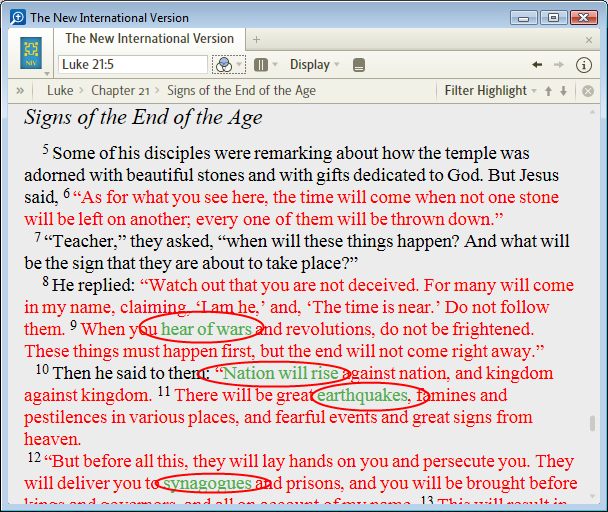Screen dimensions: 608x512
Task: Close the New International Version window
Action: click(584, 18)
